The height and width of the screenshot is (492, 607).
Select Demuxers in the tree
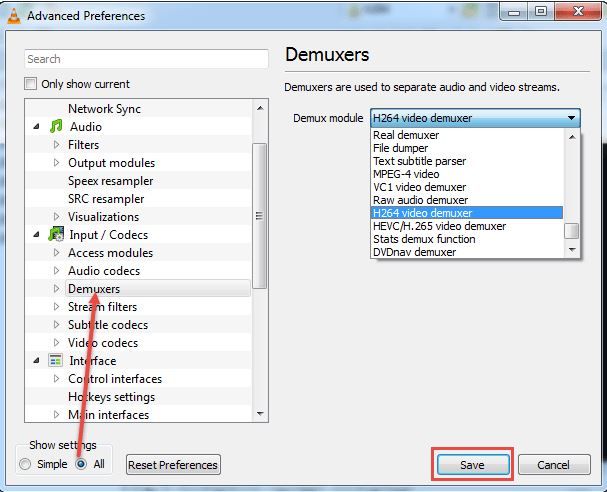(94, 288)
